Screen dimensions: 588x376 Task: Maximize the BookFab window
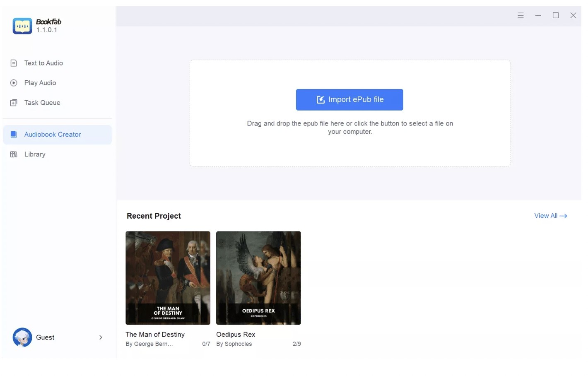pos(556,15)
